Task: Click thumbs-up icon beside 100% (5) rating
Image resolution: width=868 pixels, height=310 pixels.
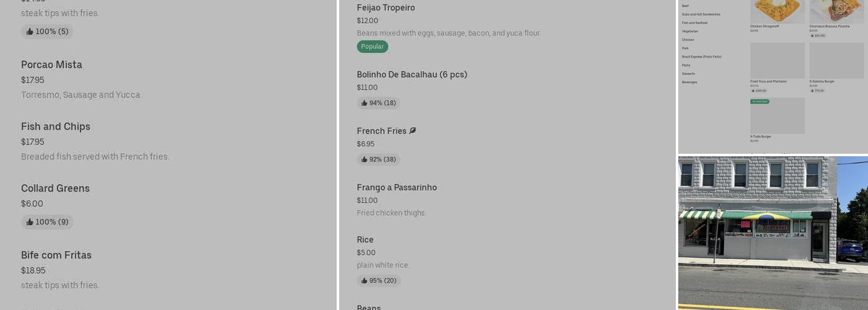Action: point(30,32)
